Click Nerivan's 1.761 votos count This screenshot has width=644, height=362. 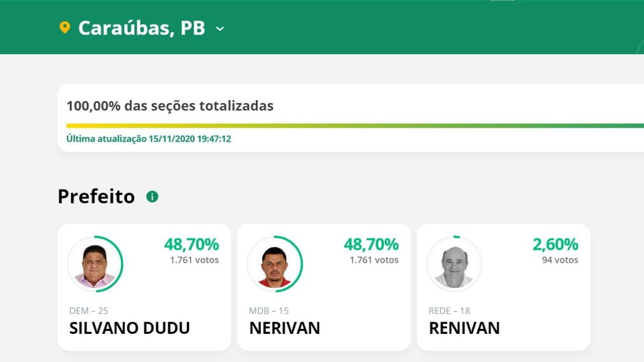(x=374, y=260)
